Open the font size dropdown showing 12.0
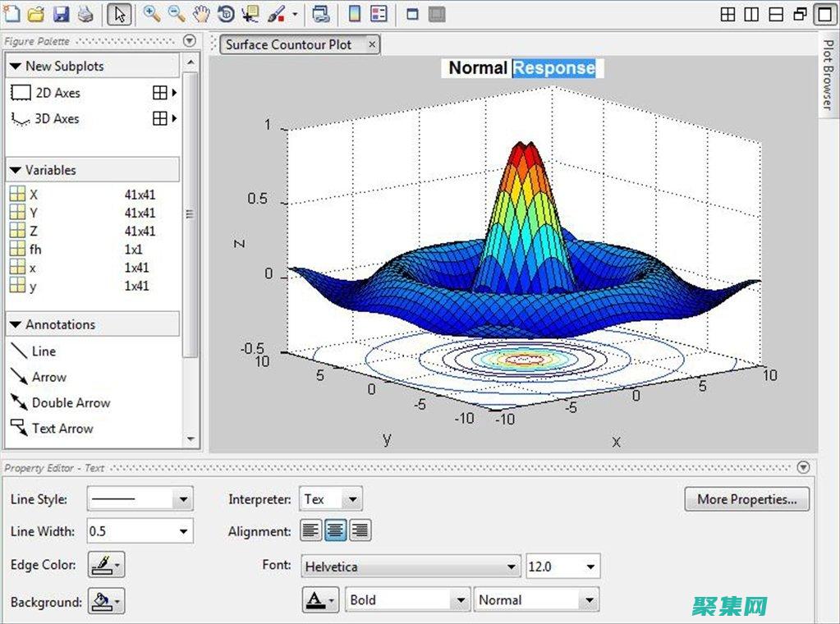The width and height of the screenshot is (840, 624). [x=563, y=566]
